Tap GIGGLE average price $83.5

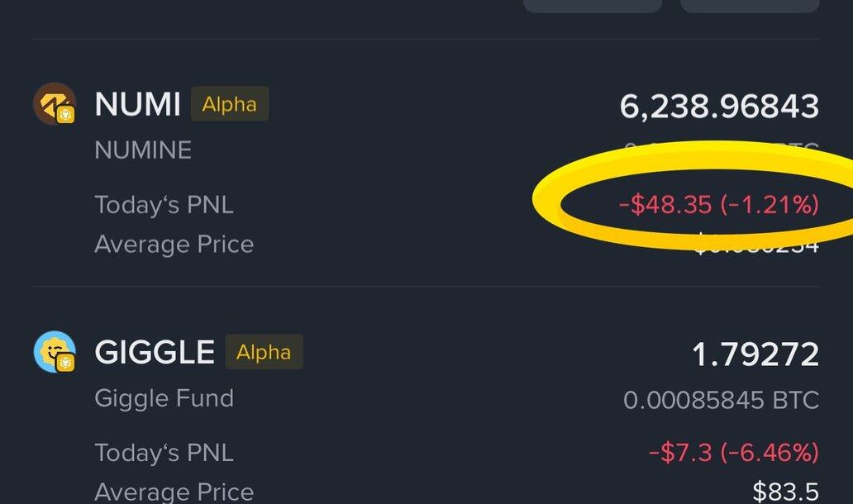(785, 492)
